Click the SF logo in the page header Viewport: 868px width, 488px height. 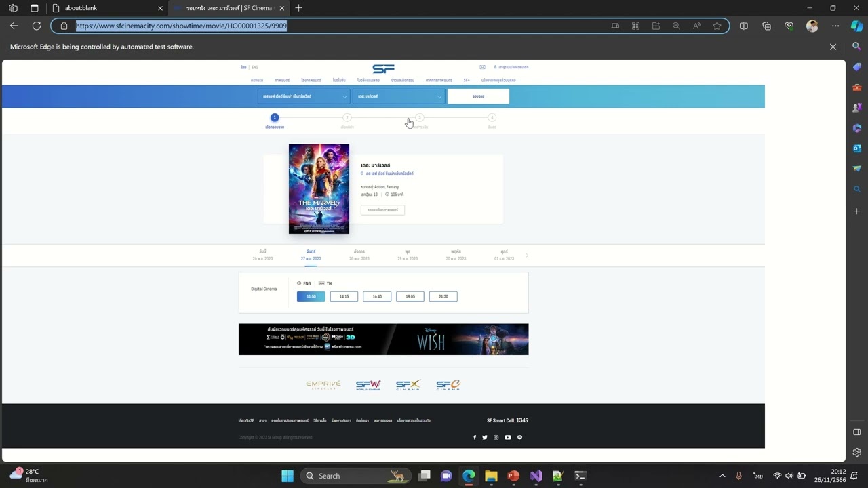tap(383, 69)
